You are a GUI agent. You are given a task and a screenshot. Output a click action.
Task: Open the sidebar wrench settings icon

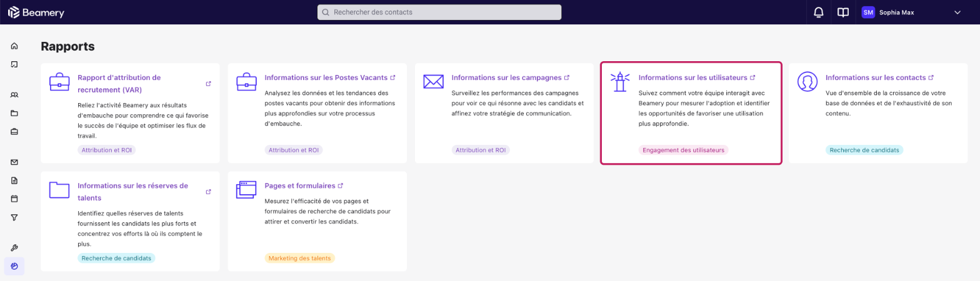(x=14, y=248)
